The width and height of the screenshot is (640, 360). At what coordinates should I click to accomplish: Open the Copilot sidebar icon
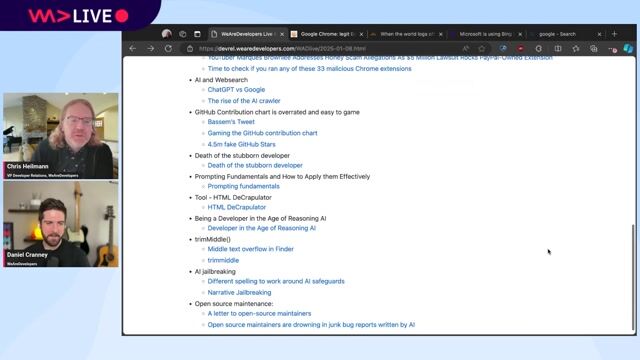coord(628,49)
